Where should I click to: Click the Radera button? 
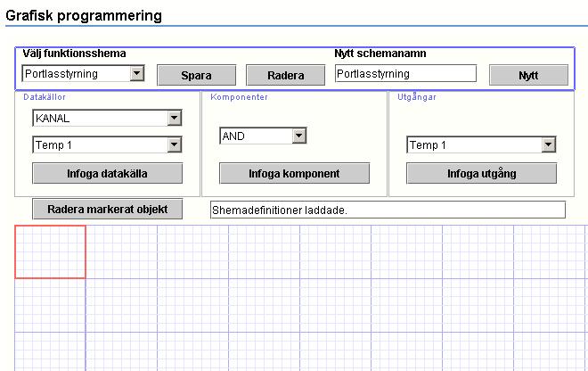point(285,75)
